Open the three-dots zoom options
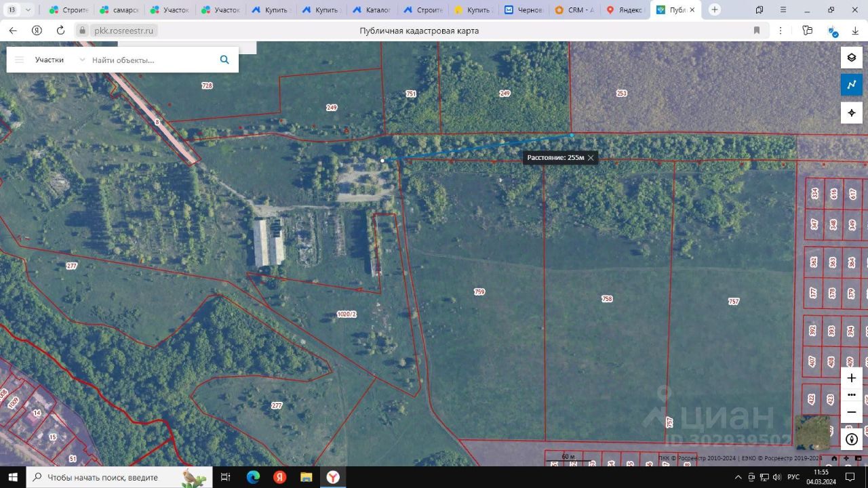 [x=852, y=395]
